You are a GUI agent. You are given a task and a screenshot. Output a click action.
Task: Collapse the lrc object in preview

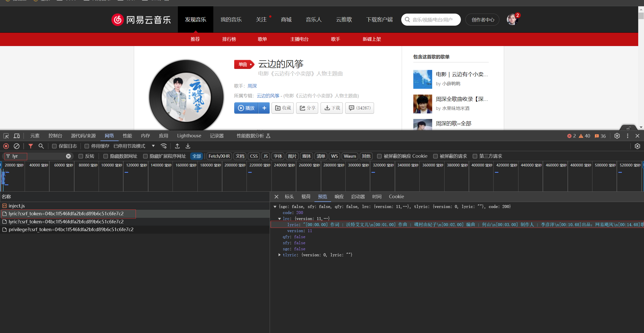tap(279, 219)
